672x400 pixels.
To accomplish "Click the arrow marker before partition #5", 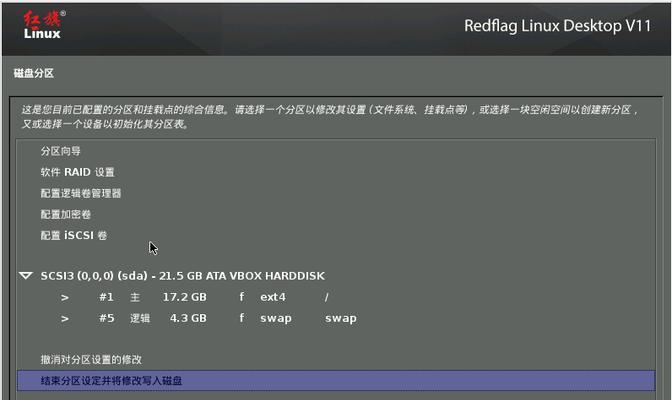I will tap(65, 319).
